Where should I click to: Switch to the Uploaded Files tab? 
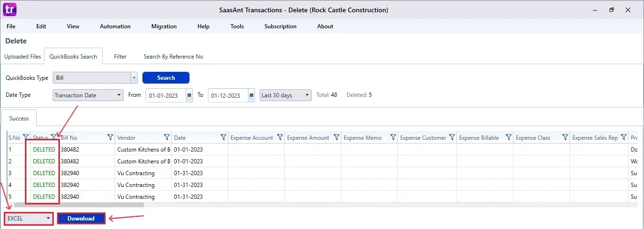point(23,57)
